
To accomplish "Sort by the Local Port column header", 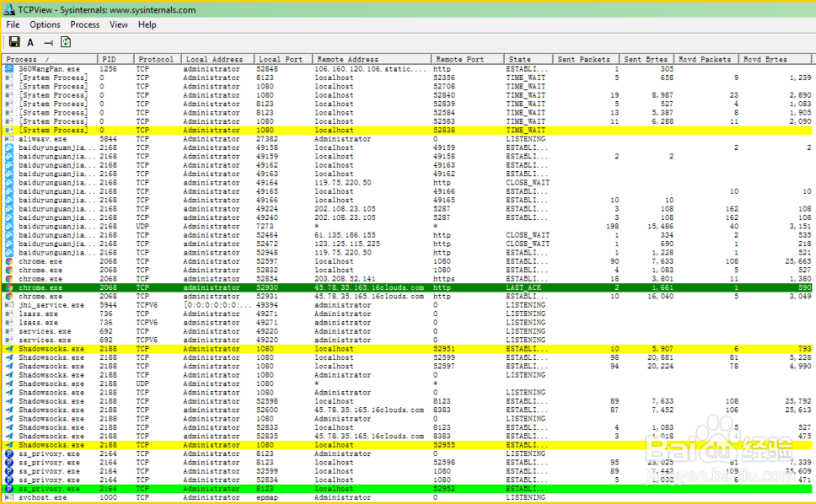I will click(x=283, y=59).
